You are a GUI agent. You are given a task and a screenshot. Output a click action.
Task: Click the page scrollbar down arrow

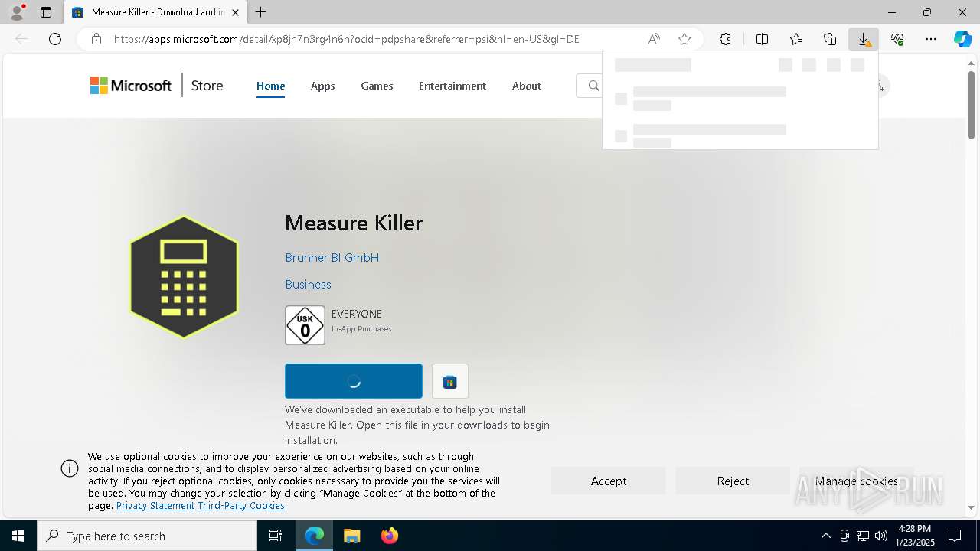972,507
